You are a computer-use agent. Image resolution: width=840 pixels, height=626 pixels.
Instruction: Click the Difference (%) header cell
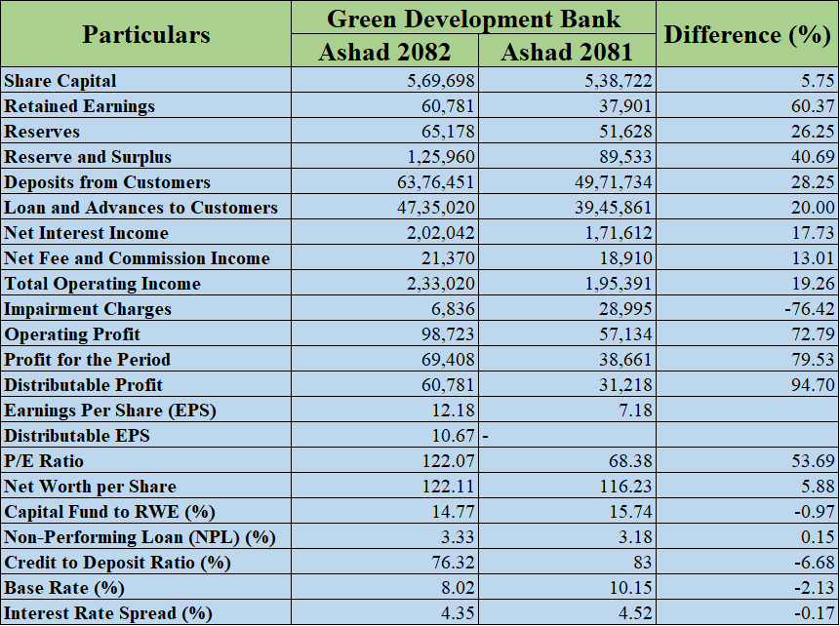[747, 34]
